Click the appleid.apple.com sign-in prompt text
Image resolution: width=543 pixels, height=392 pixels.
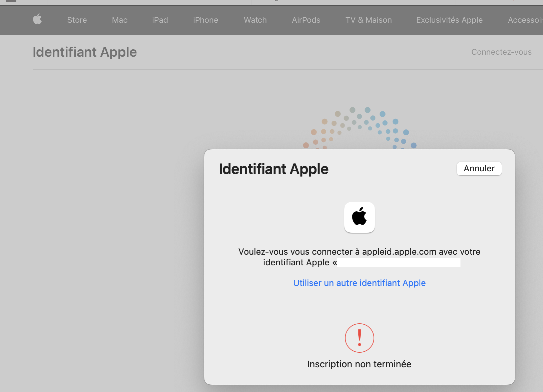click(x=359, y=257)
